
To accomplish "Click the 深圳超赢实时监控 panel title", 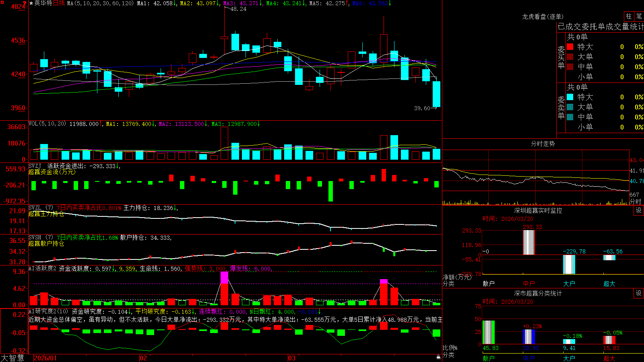I will tap(538, 210).
